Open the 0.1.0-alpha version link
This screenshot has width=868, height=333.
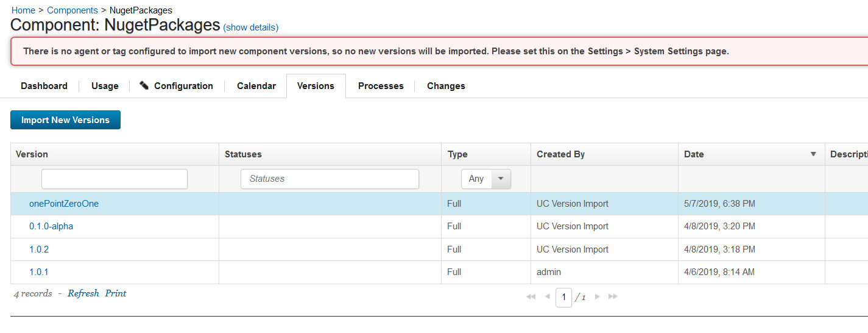coord(51,226)
